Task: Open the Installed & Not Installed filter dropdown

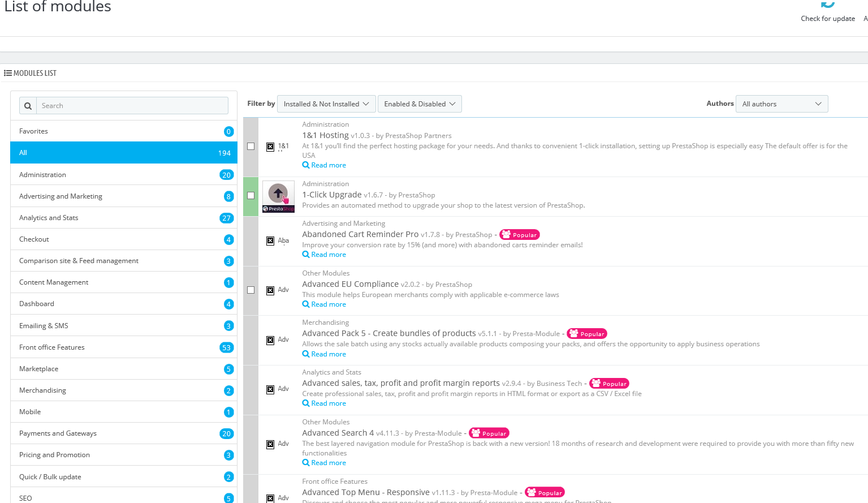Action: (326, 104)
